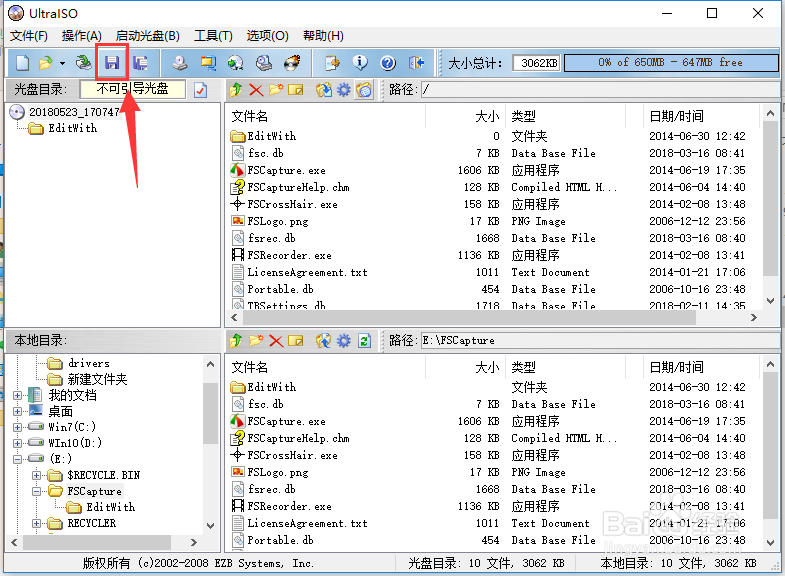The width and height of the screenshot is (785, 576).
Task: Open image pane gear properties icon
Action: 344,90
